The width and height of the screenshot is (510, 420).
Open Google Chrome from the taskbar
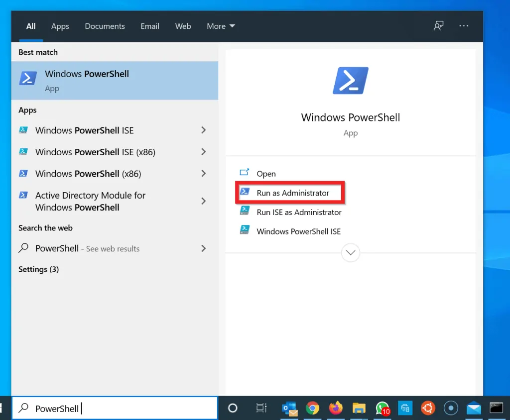pos(313,408)
